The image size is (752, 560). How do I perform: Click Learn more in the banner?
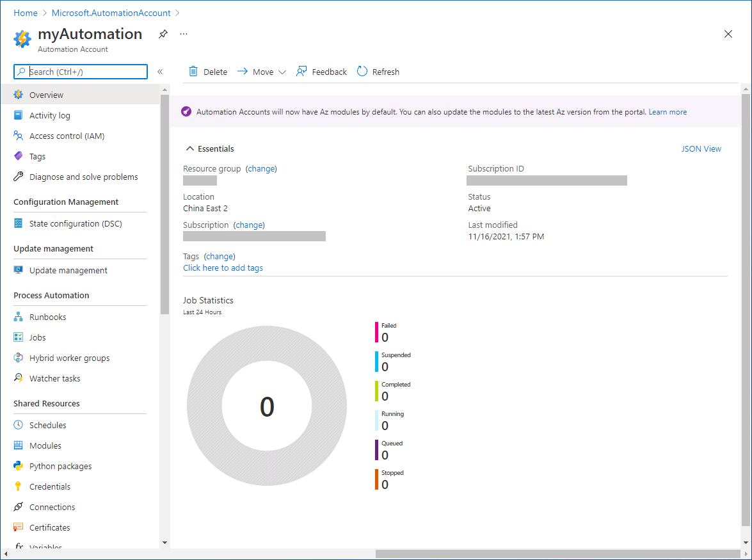click(x=668, y=112)
